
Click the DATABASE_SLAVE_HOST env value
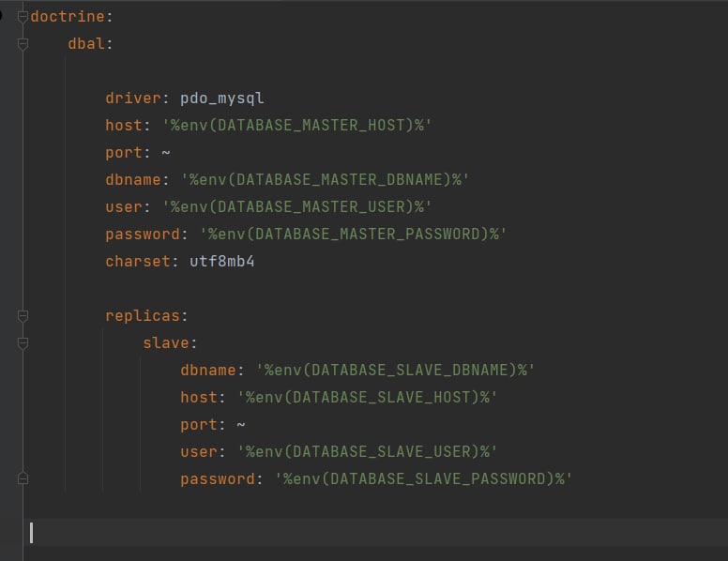point(367,398)
